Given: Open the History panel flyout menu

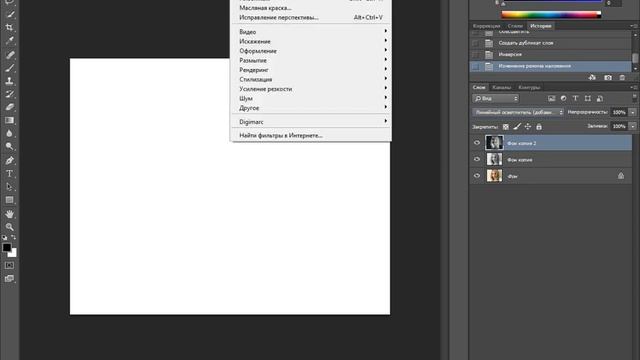Looking at the screenshot, I should [x=634, y=26].
